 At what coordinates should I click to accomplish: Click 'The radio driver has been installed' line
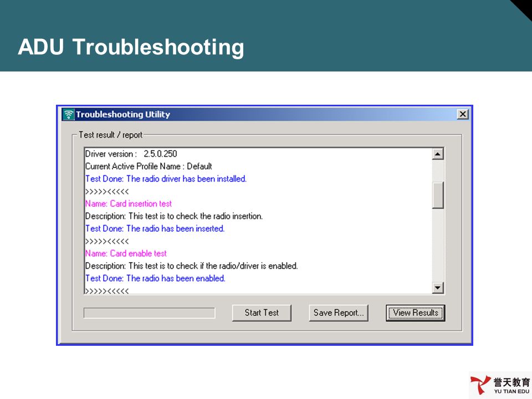click(x=166, y=179)
